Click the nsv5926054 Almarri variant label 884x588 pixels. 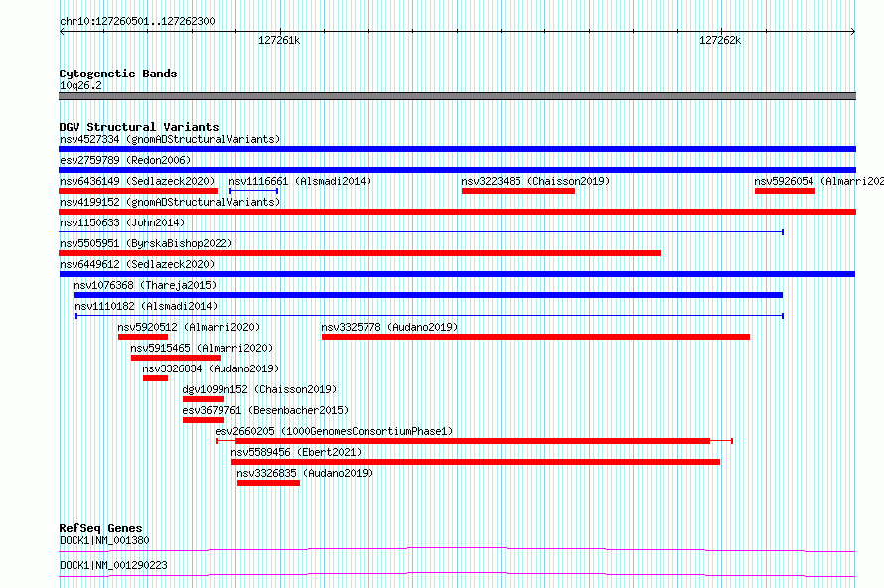pos(818,181)
